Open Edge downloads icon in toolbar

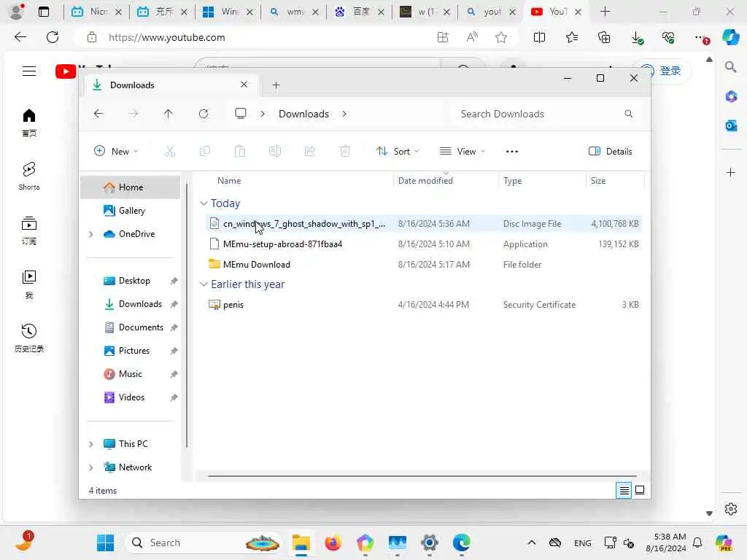(x=637, y=38)
